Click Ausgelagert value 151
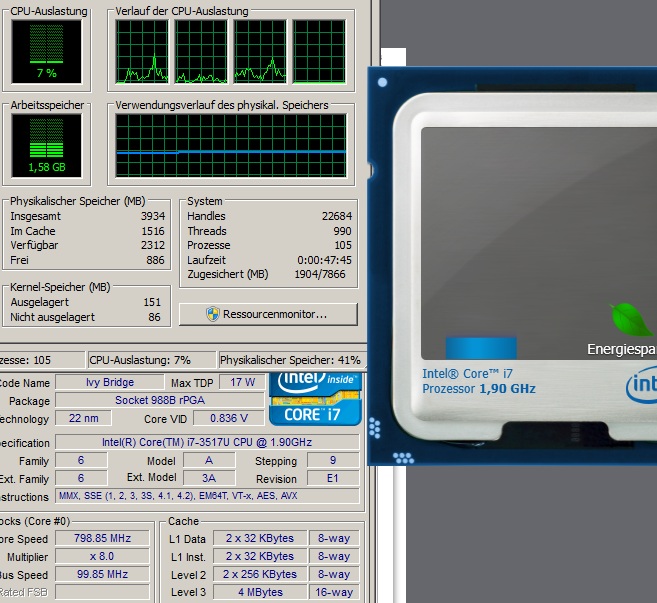The height and width of the screenshot is (603, 657). (152, 302)
